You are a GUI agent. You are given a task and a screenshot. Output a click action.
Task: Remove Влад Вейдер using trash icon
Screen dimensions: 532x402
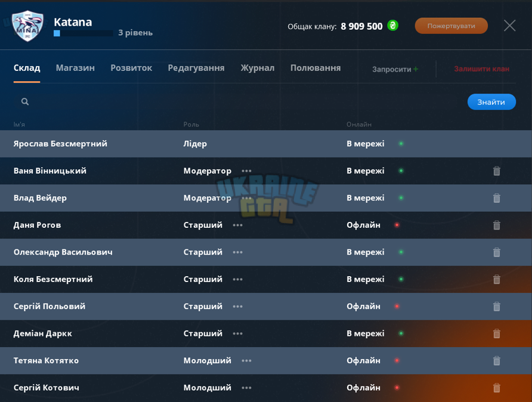[496, 198]
